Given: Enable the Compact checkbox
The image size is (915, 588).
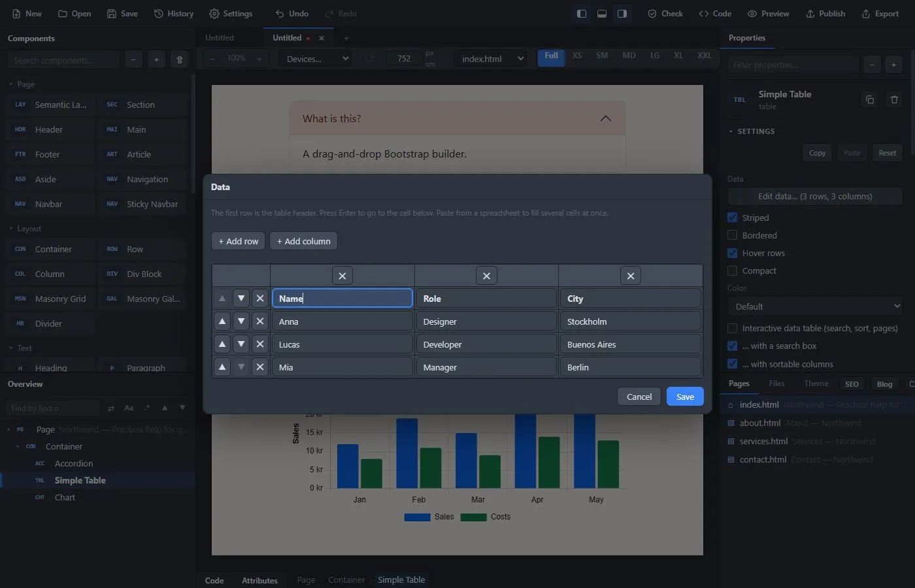Looking at the screenshot, I should (733, 270).
